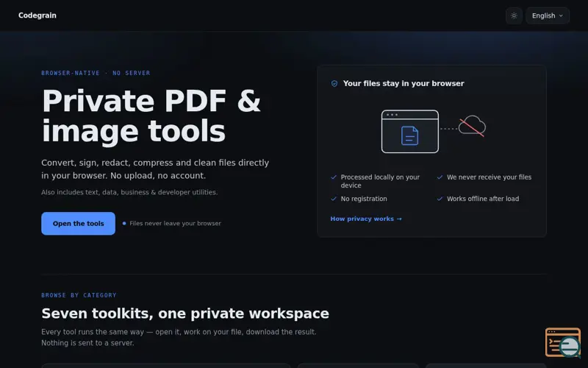Click checkmark beside Works offline after load

440,199
